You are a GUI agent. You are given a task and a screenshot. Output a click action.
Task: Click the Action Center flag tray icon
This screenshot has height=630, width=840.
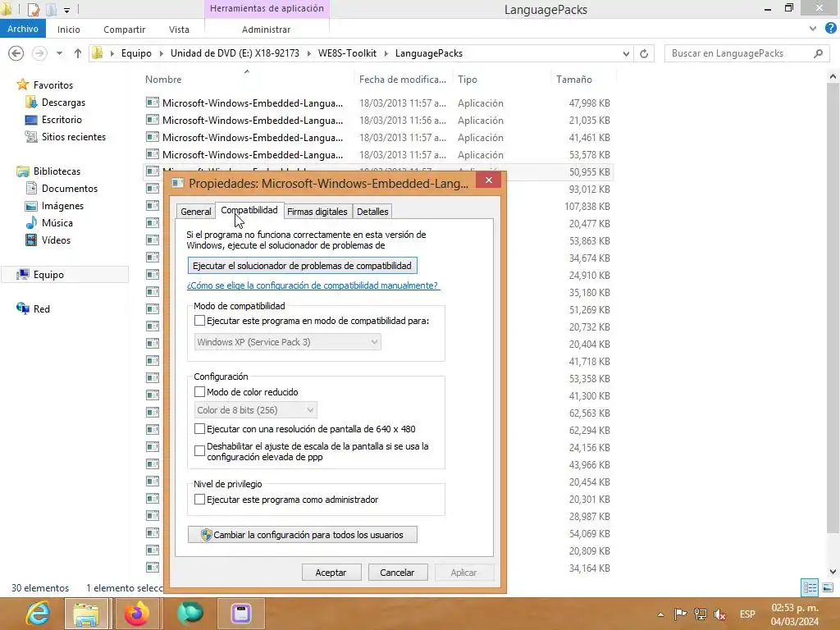pyautogui.click(x=680, y=614)
